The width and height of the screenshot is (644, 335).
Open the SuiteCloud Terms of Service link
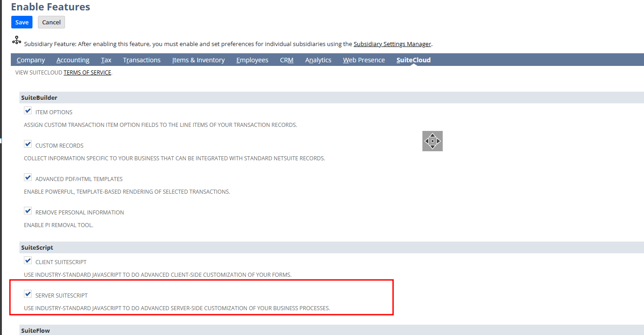click(87, 72)
